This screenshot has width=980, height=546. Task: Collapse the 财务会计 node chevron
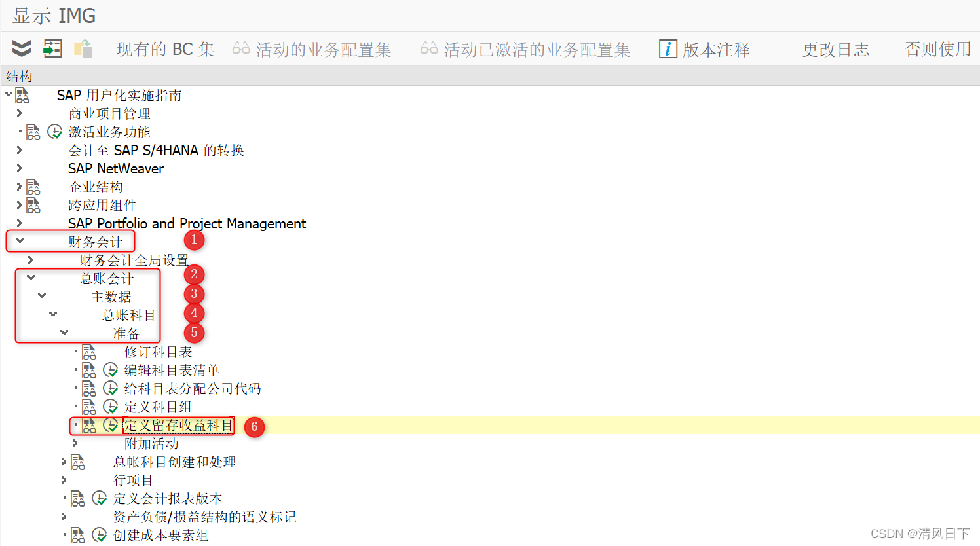click(x=18, y=241)
